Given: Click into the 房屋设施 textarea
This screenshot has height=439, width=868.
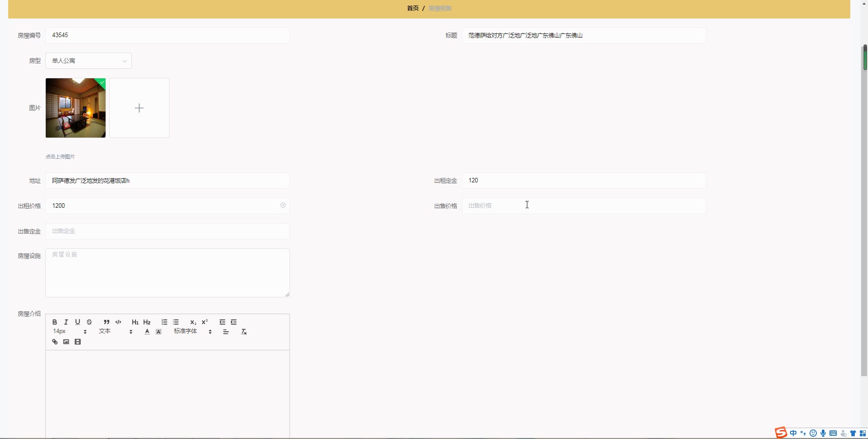Looking at the screenshot, I should (167, 273).
